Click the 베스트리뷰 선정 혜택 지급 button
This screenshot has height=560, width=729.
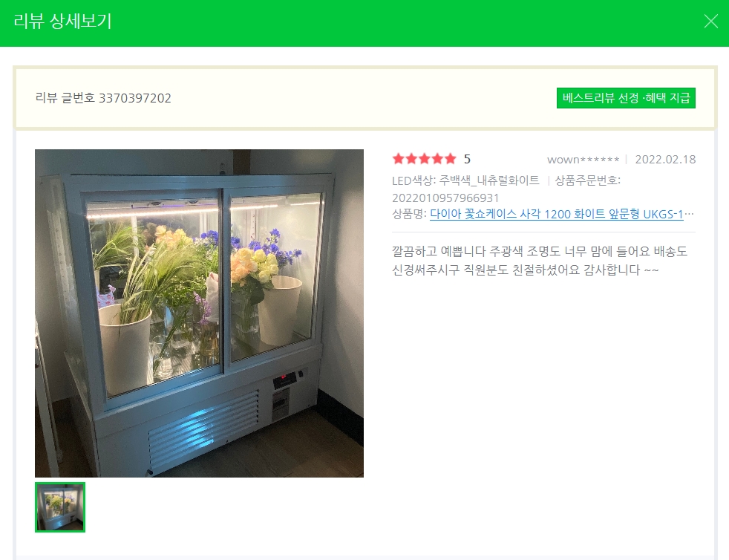click(626, 98)
